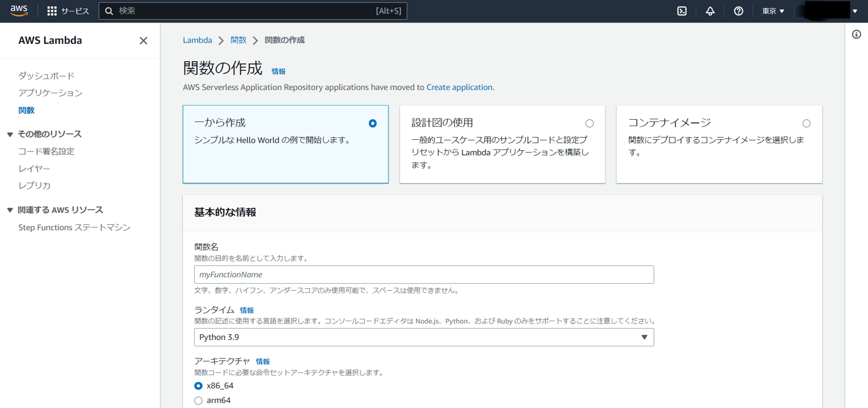Click the 関数名 input field

[424, 274]
